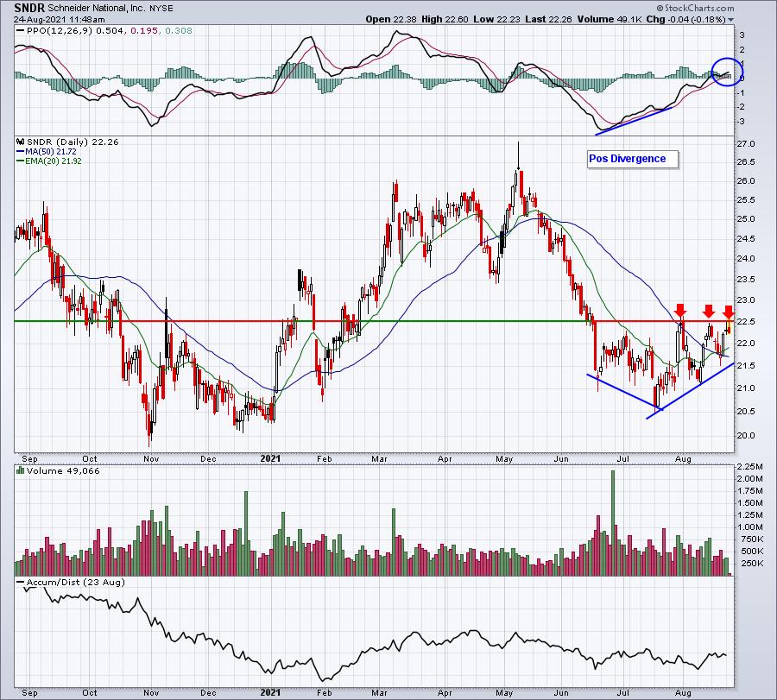777x700 pixels.
Task: Click the first red arrow near August
Action: [680, 311]
